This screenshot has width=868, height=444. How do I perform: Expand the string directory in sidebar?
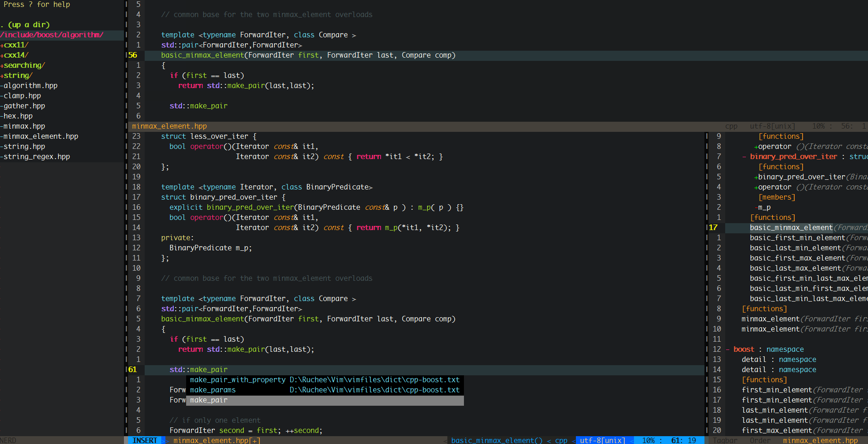pos(18,76)
